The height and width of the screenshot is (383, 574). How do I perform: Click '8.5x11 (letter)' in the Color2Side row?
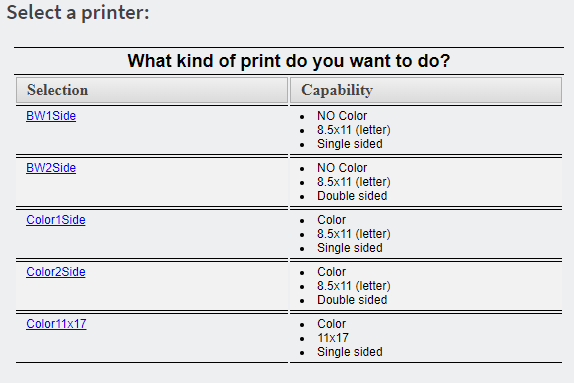354,286
